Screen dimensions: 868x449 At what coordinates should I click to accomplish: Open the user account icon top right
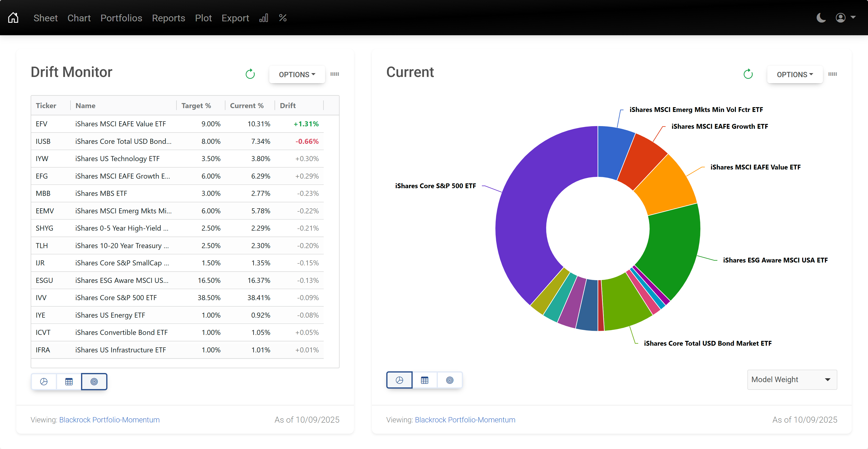(841, 18)
